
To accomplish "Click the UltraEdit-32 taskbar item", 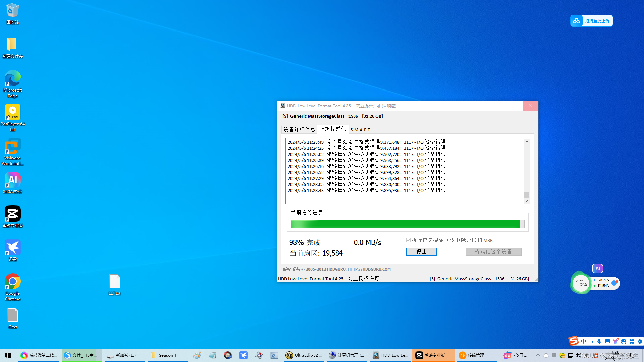I will pos(304,355).
